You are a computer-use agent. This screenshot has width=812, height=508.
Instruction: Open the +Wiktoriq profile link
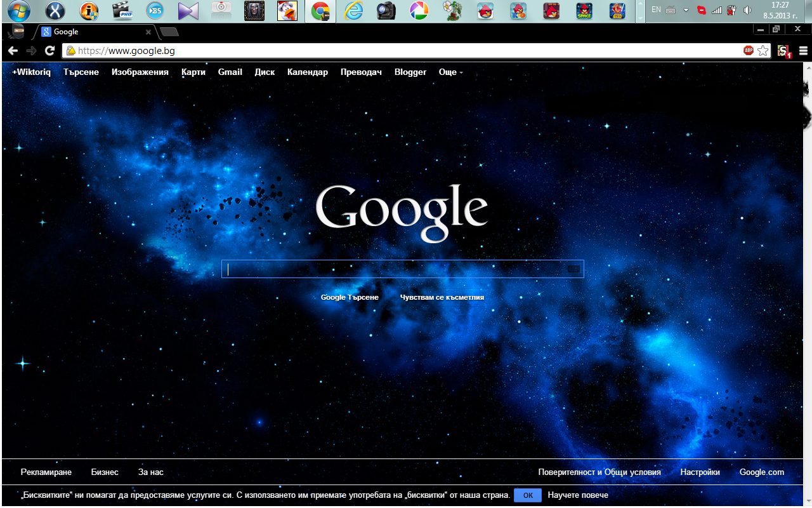(x=31, y=72)
